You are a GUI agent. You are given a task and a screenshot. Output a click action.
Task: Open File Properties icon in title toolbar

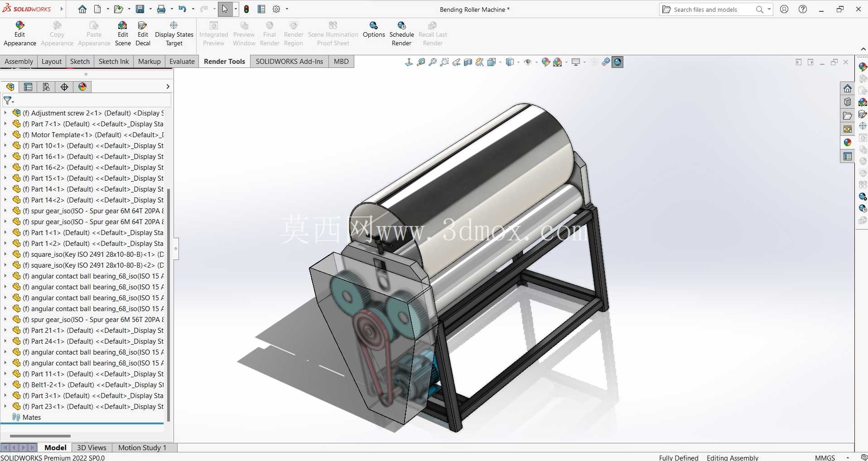(x=261, y=9)
